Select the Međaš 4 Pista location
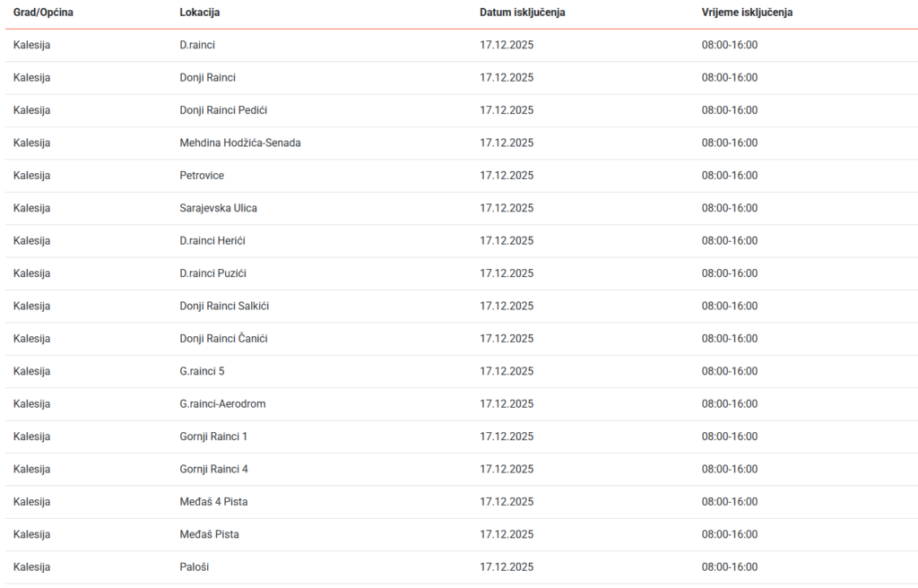The width and height of the screenshot is (918, 588). [213, 502]
